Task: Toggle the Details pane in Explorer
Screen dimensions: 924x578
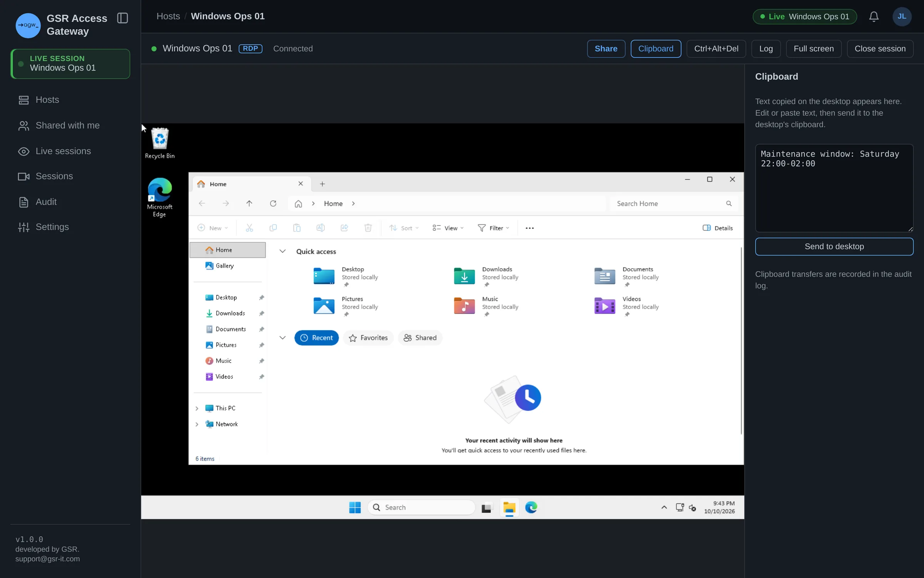Action: [x=718, y=228]
